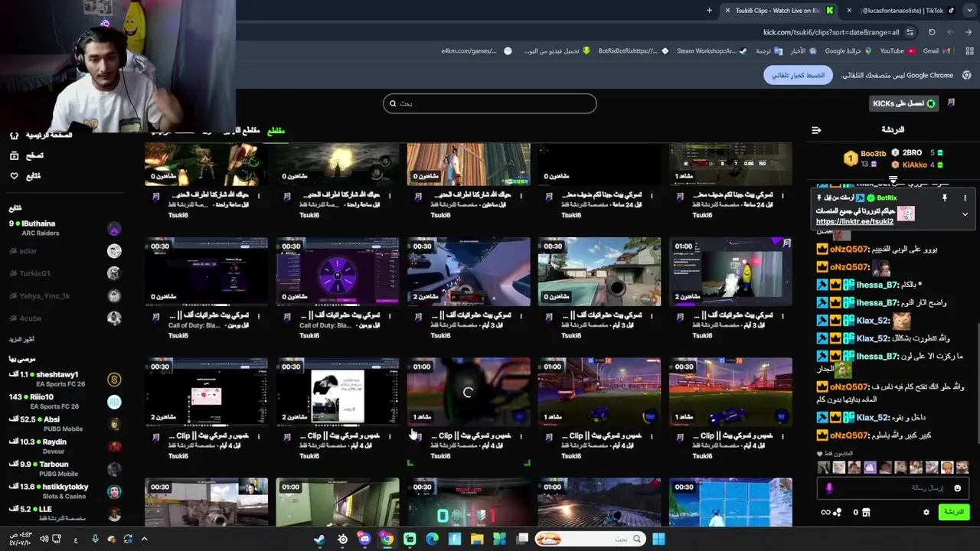The image size is (980, 551).
Task: Open the Windows Start menu
Action: pyautogui.click(x=658, y=539)
